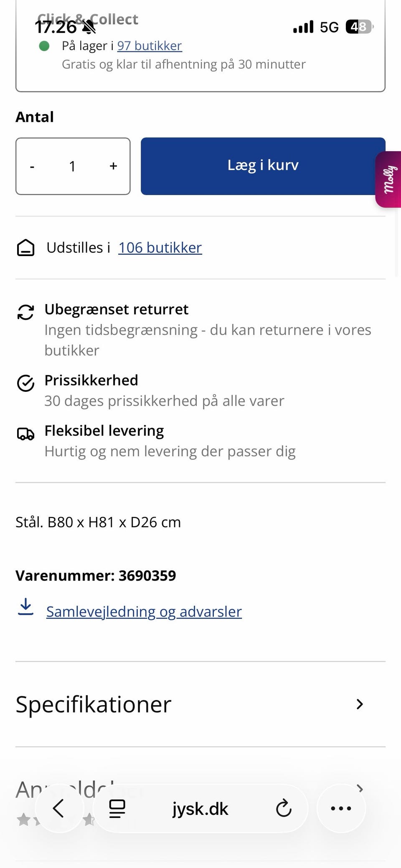Reload the jysk.dk page
This screenshot has height=868, width=401.
284,809
